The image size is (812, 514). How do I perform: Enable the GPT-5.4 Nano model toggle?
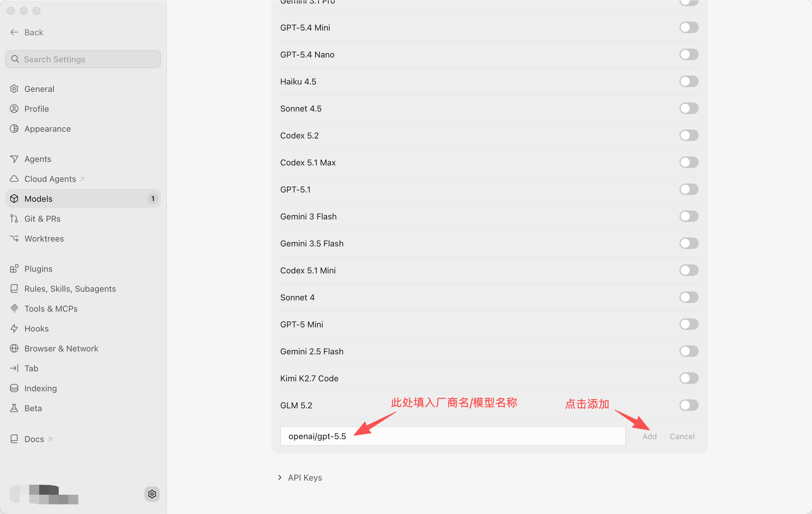point(688,54)
